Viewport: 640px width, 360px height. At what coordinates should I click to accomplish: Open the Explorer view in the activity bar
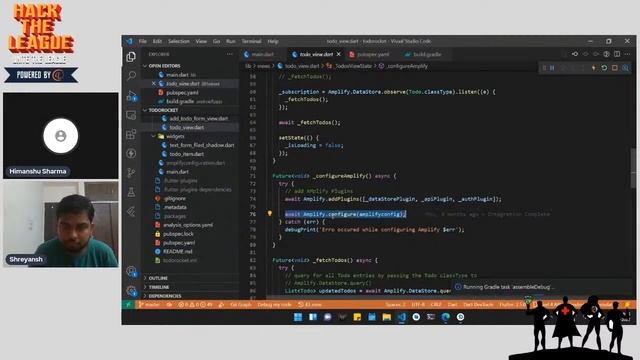coord(131,57)
